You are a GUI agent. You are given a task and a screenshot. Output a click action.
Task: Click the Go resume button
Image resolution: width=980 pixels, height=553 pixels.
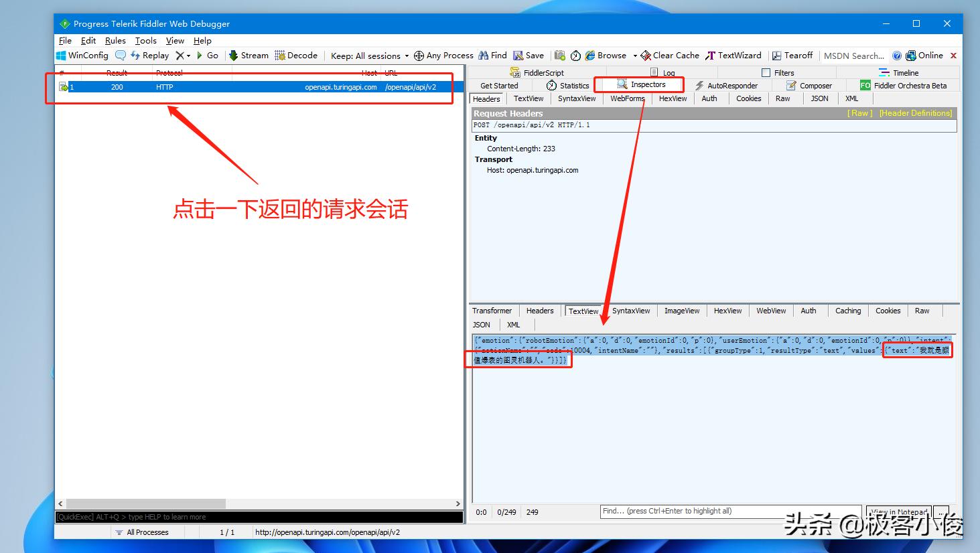click(207, 56)
